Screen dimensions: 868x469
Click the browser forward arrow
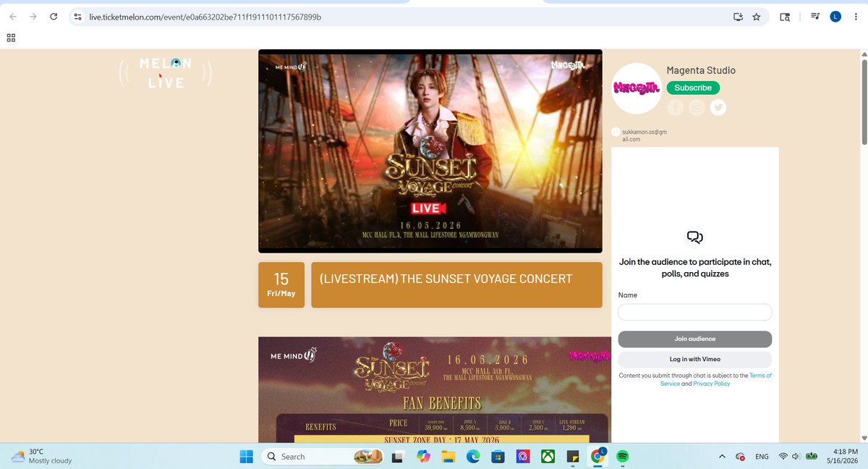33,17
